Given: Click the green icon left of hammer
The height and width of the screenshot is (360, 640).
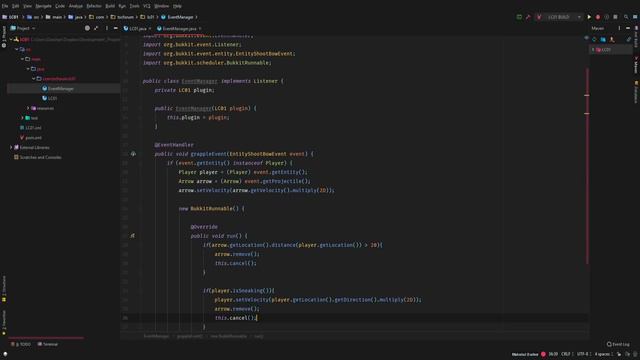Looking at the screenshot, I should [x=519, y=17].
